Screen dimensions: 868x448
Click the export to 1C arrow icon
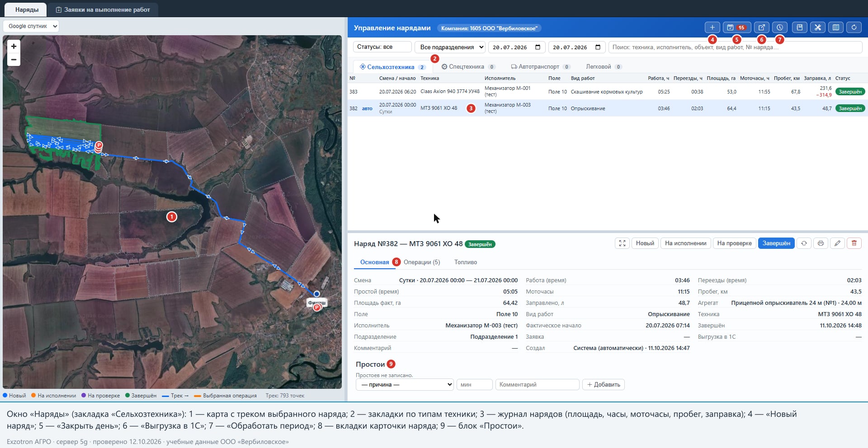pyautogui.click(x=761, y=28)
